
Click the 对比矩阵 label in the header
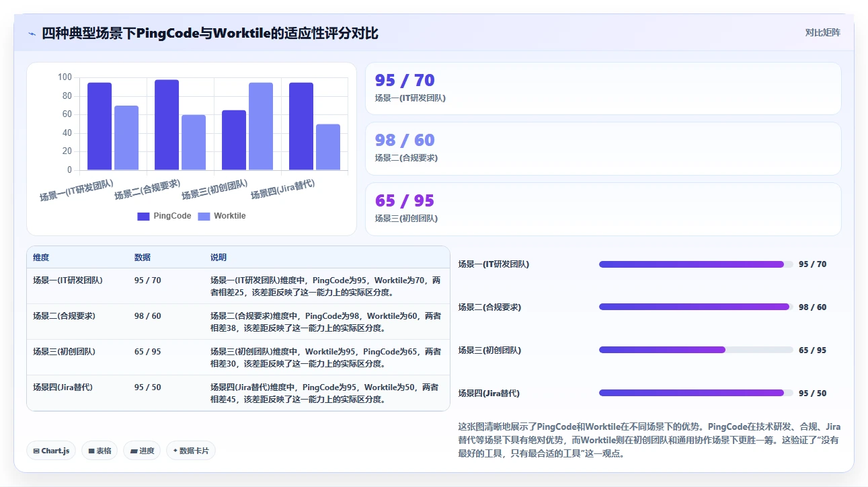coord(823,32)
